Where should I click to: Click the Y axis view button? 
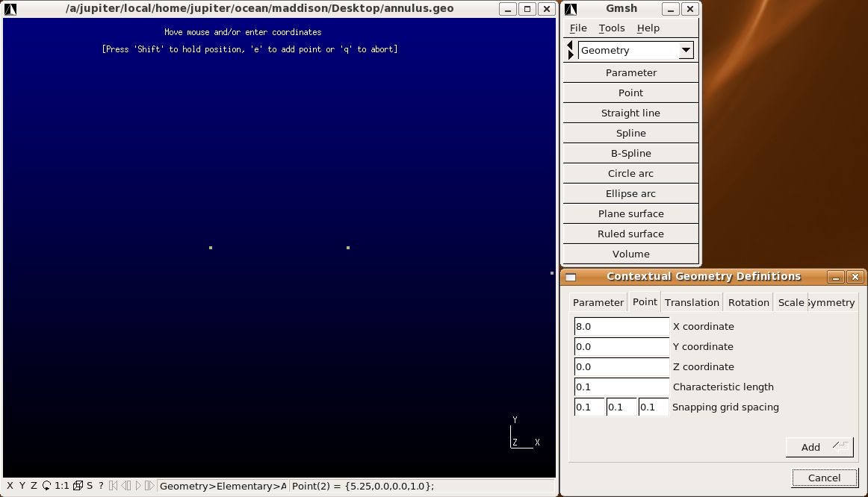click(x=22, y=486)
